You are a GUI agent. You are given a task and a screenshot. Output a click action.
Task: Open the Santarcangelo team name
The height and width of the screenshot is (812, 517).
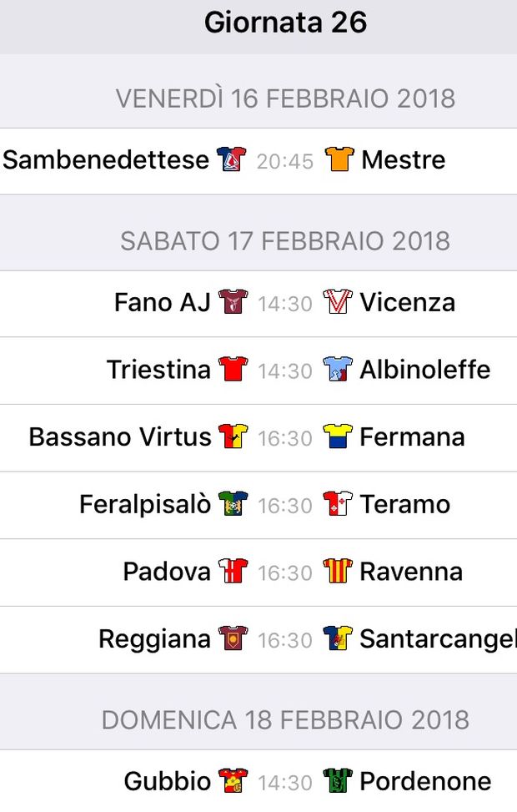tap(439, 639)
